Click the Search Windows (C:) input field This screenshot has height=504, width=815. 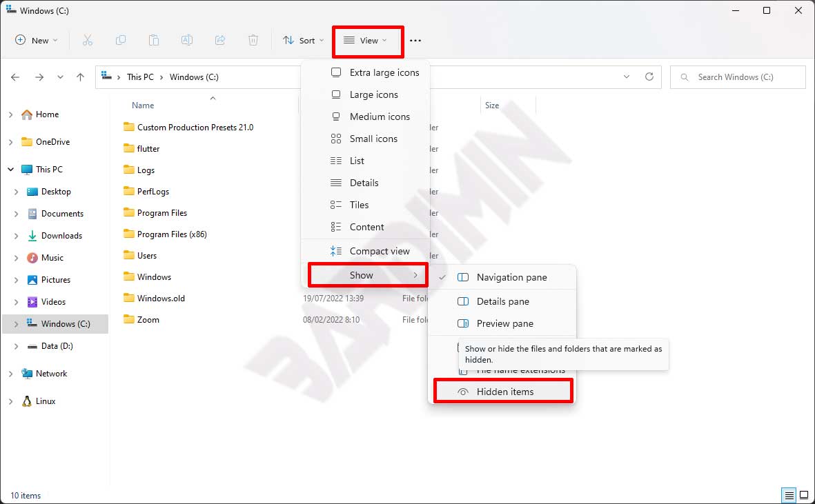(x=738, y=77)
